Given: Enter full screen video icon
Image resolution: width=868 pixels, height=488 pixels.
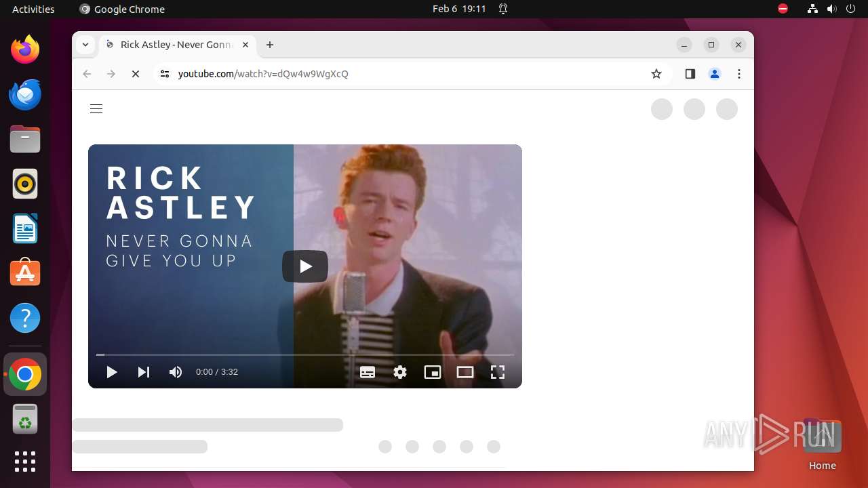Looking at the screenshot, I should pyautogui.click(x=498, y=372).
